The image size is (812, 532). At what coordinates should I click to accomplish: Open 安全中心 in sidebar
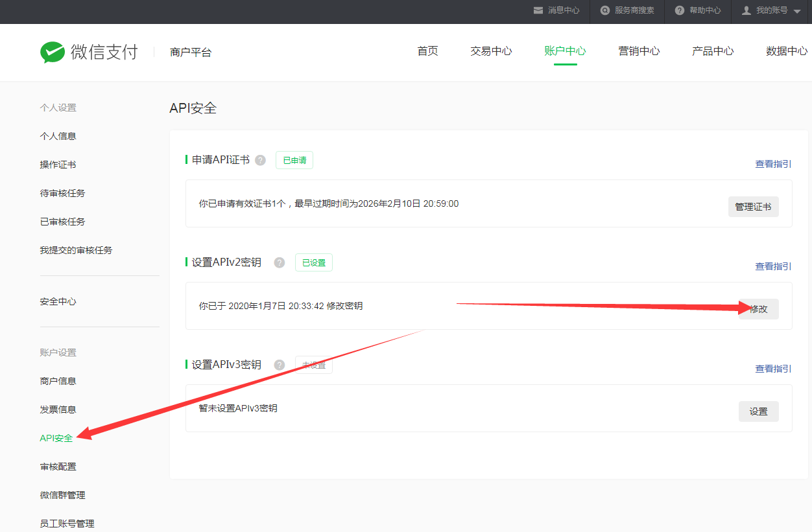point(58,302)
